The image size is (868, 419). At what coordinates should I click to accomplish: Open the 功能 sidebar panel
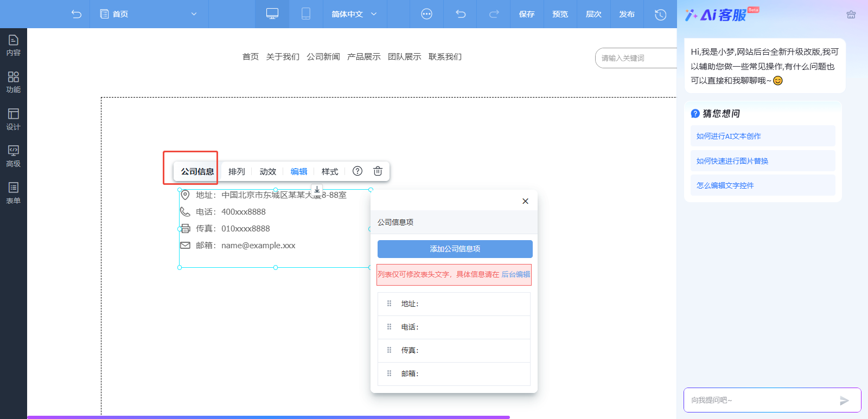tap(14, 82)
